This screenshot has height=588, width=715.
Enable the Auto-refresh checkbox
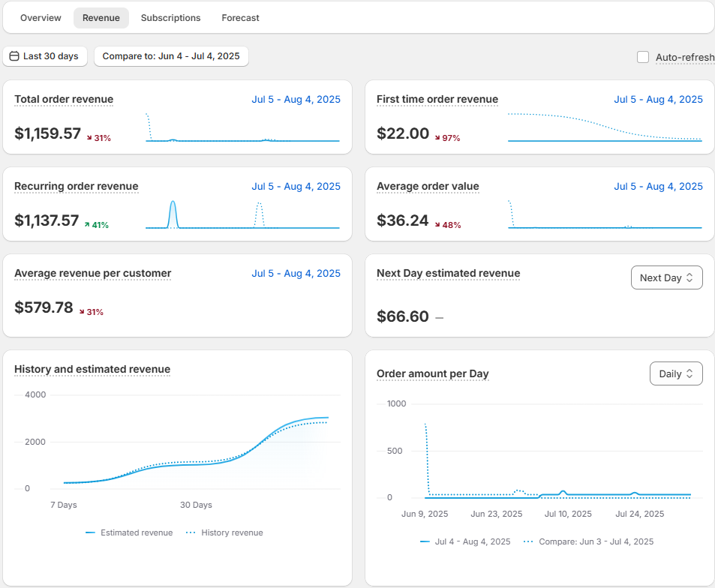pos(643,57)
